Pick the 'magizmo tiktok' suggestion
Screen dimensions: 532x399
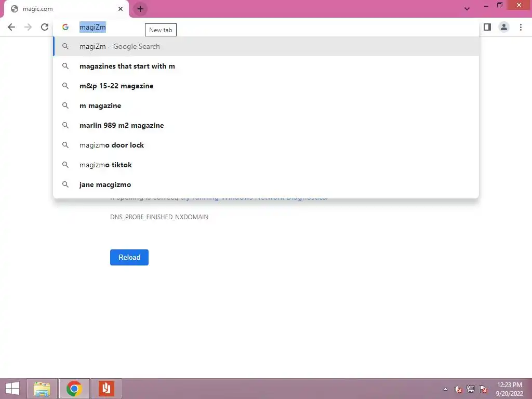point(266,165)
